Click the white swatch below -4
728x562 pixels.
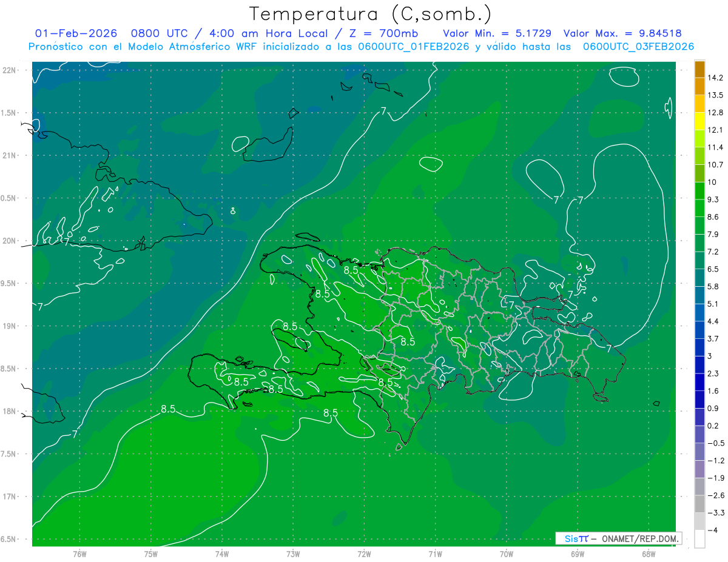(699, 539)
